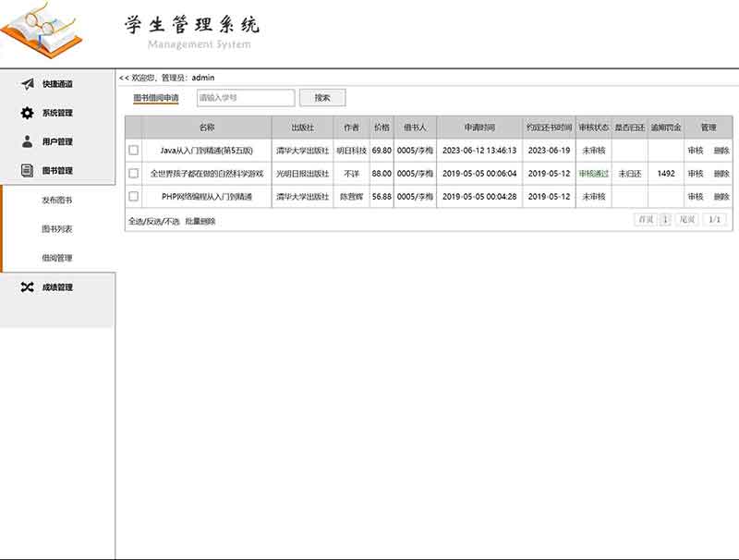
Task: Select the checkbox for 全世界孩子都在做的自然科学游戏
Action: click(x=134, y=173)
